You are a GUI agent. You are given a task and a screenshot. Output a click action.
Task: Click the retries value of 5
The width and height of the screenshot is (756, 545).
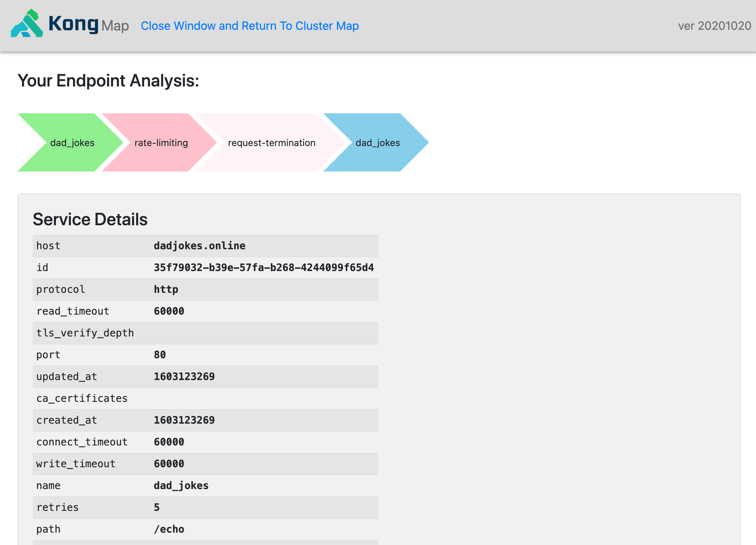(x=157, y=507)
